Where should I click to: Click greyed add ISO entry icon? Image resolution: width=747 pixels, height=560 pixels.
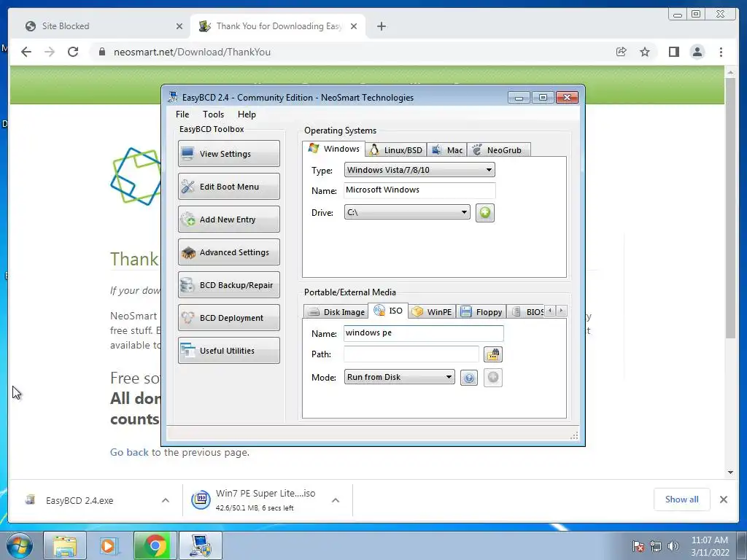click(x=493, y=378)
